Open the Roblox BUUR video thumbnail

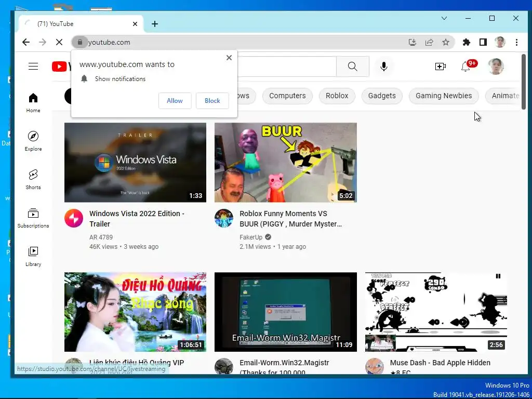(x=286, y=163)
